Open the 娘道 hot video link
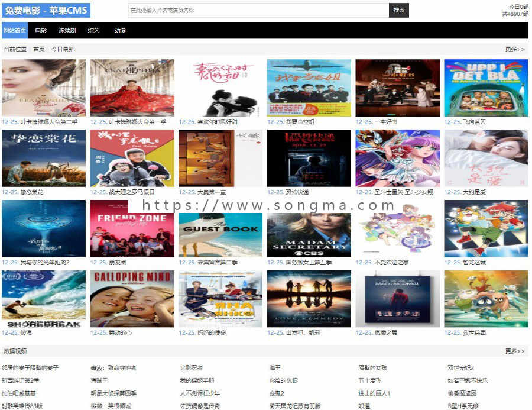532x410 pixels. 364,406
